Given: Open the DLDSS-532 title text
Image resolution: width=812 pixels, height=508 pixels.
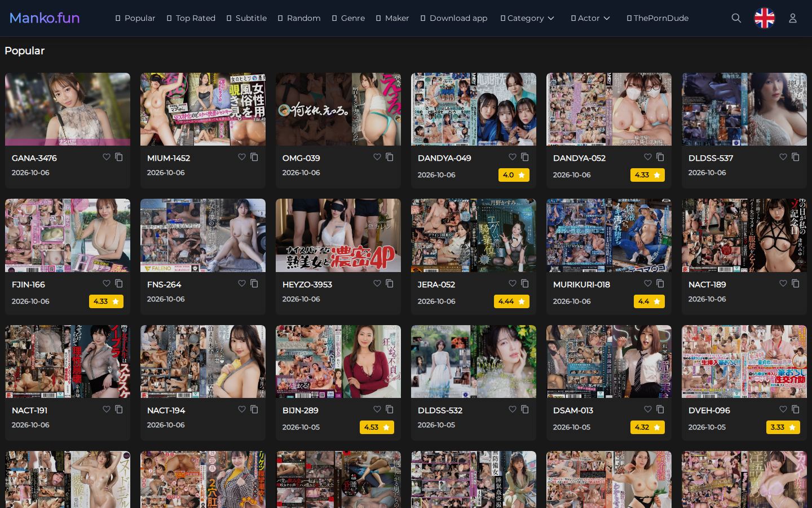Looking at the screenshot, I should point(440,410).
